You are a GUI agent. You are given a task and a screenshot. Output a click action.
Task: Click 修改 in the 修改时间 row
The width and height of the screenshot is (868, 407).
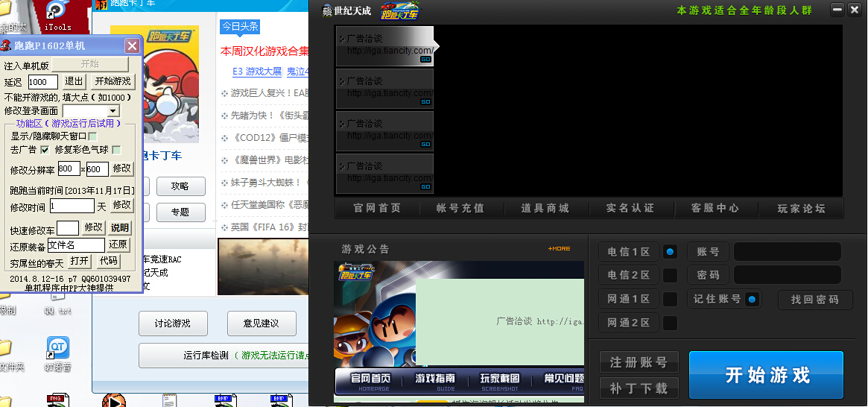point(122,206)
